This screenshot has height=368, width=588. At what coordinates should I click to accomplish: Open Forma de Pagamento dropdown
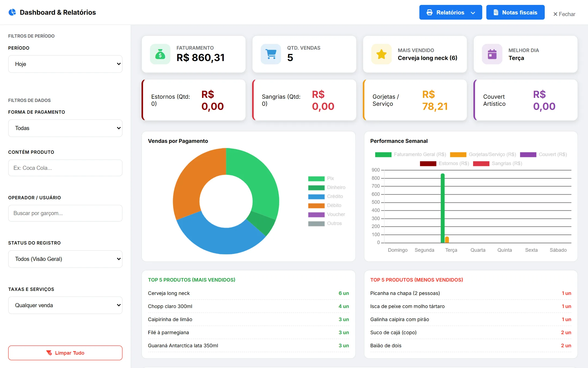pyautogui.click(x=65, y=128)
